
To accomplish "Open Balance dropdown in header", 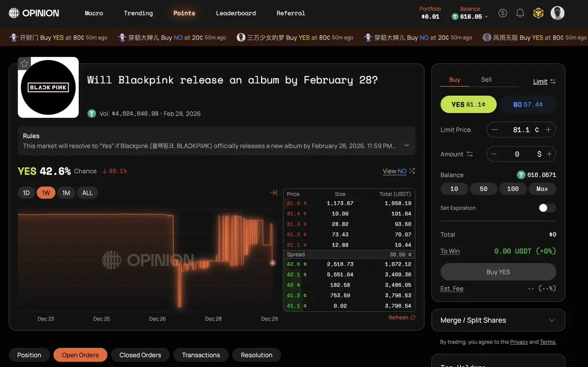I will point(470,13).
